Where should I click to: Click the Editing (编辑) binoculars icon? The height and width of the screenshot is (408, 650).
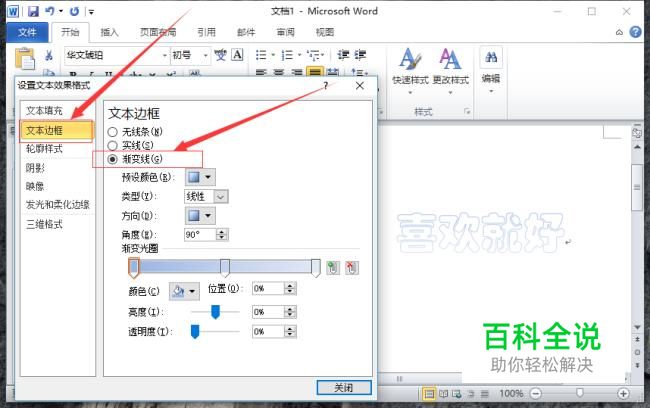(491, 57)
